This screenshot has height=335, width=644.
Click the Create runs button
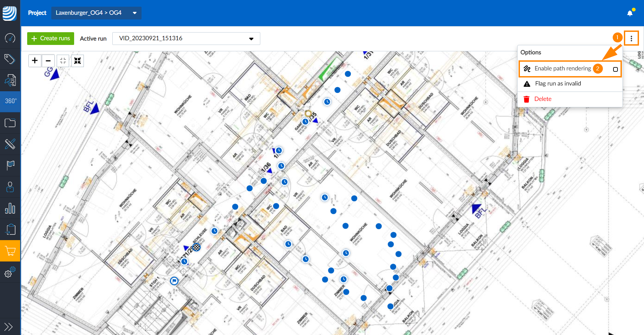(51, 39)
